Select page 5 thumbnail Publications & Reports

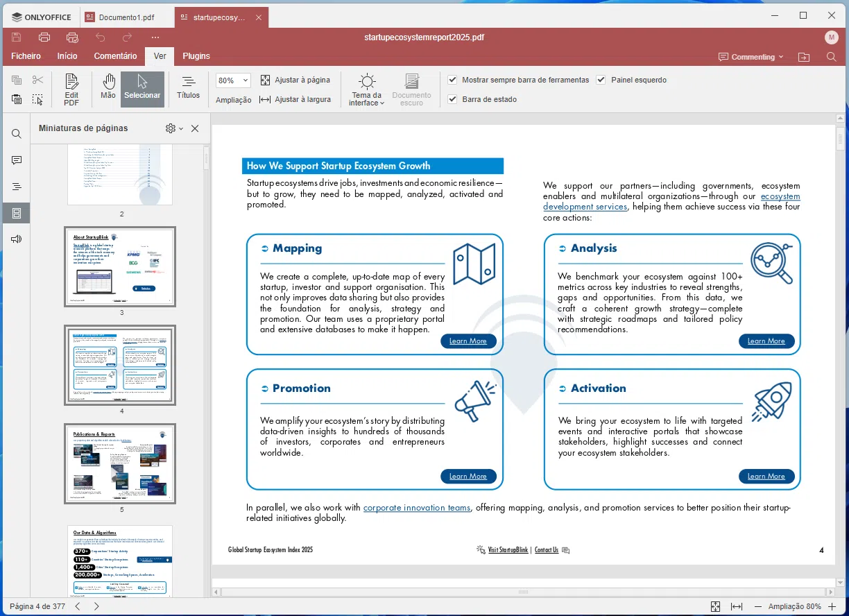pyautogui.click(x=120, y=463)
